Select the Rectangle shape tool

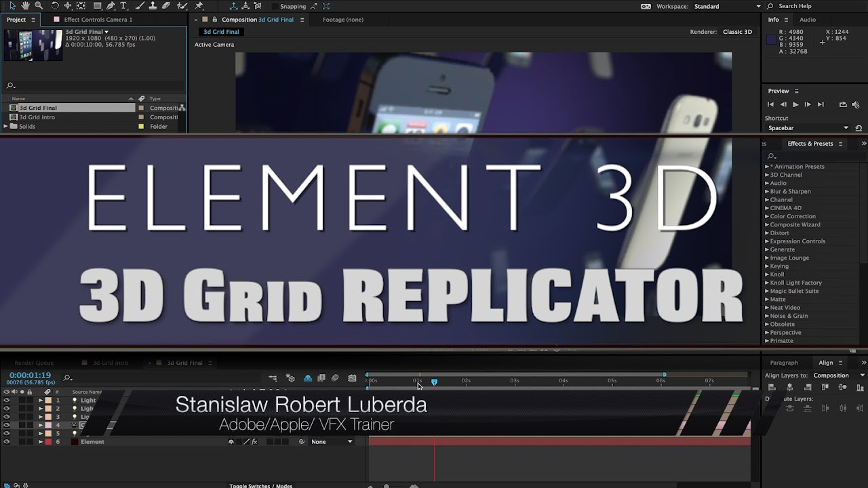tap(98, 5)
